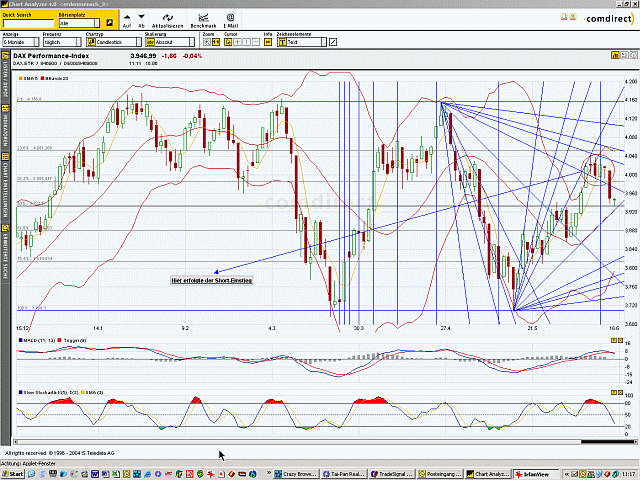640x480 pixels.
Task: Toggle the yellow Info button
Action: (268, 42)
